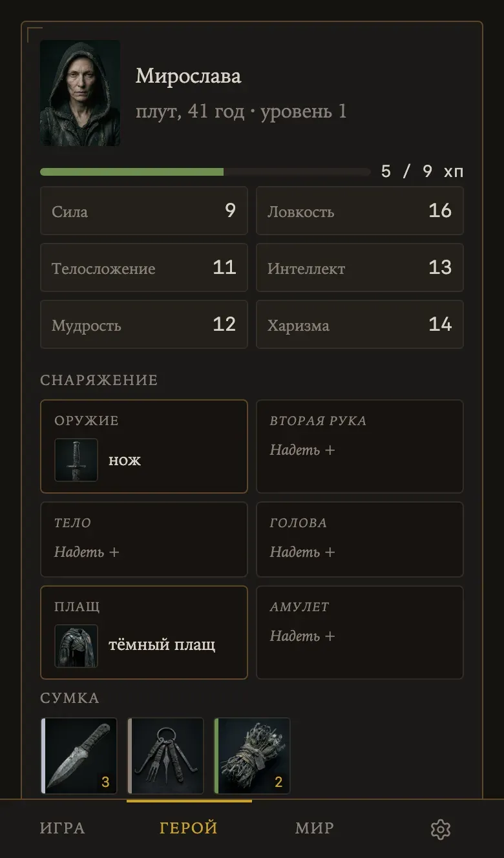The height and width of the screenshot is (858, 504).
Task: Open the settings gear icon
Action: pyautogui.click(x=441, y=829)
